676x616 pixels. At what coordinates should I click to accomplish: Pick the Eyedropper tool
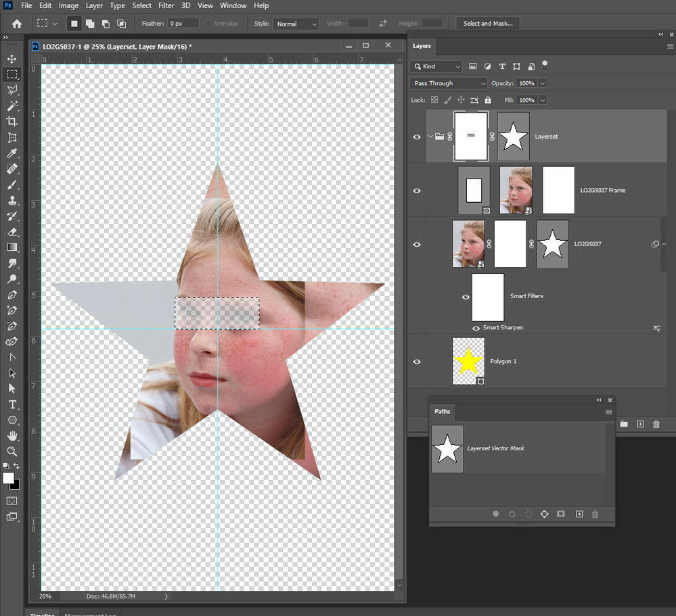click(12, 153)
